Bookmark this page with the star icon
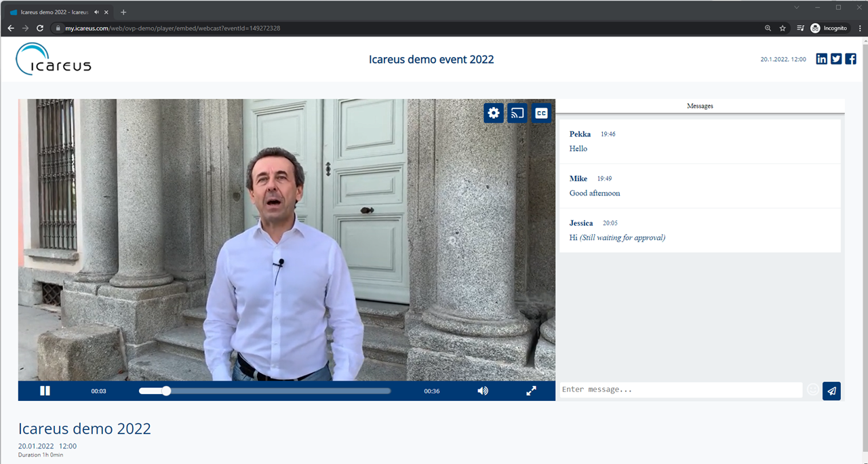 pos(783,28)
